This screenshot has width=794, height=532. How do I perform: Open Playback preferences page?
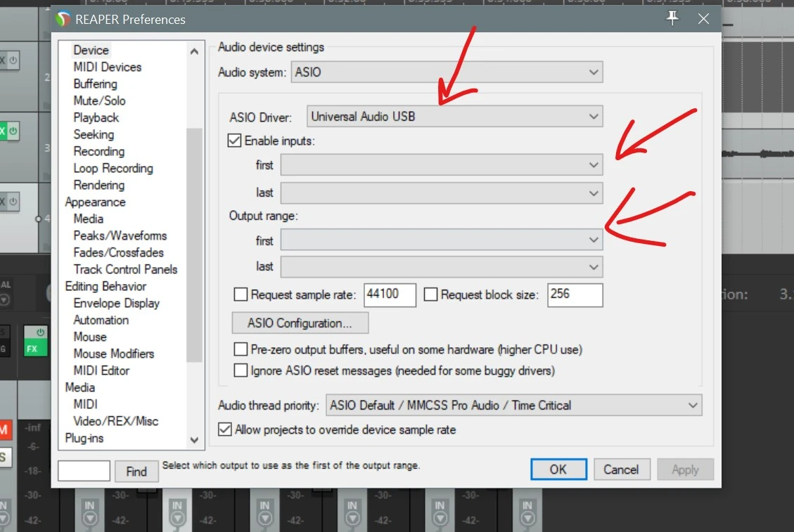coord(96,117)
